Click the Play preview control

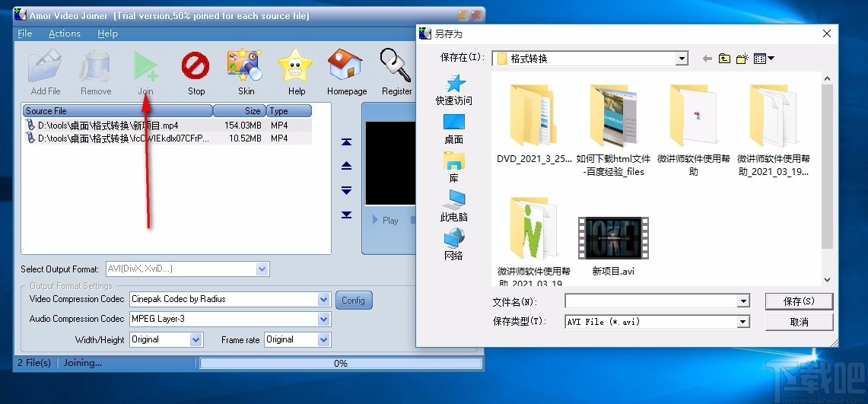(x=386, y=221)
